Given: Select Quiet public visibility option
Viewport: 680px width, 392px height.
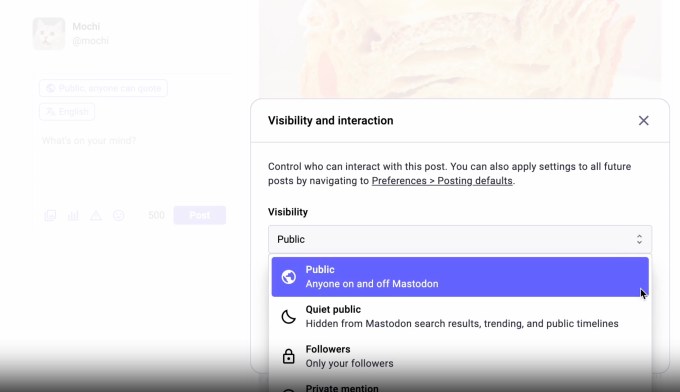Looking at the screenshot, I should (x=460, y=317).
